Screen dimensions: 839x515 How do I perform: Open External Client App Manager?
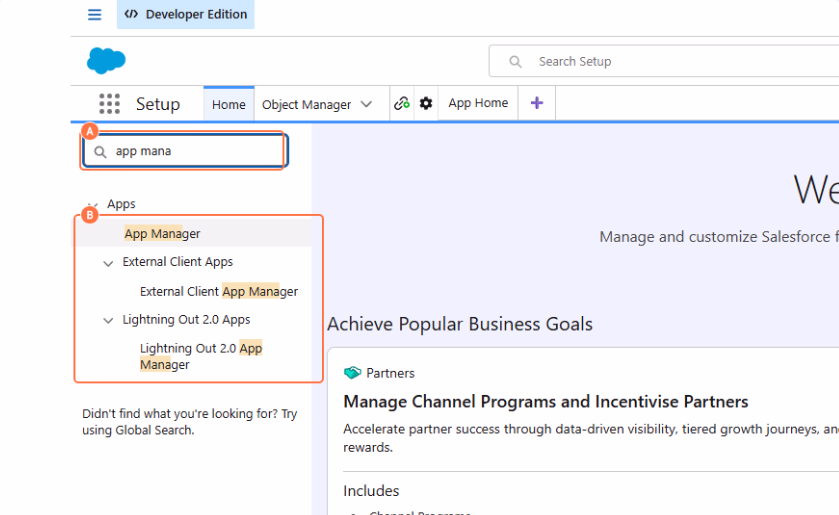[x=219, y=291]
